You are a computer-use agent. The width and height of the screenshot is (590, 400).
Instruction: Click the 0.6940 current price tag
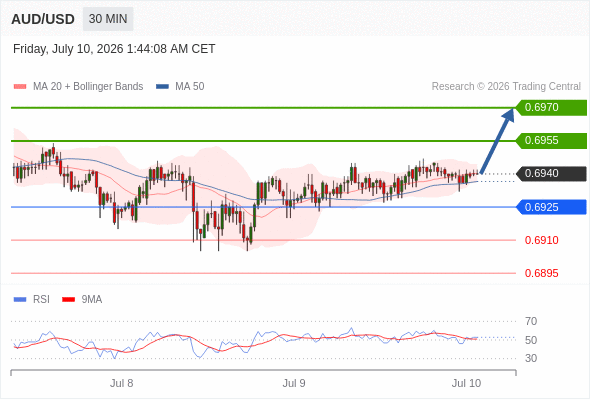tap(551, 173)
